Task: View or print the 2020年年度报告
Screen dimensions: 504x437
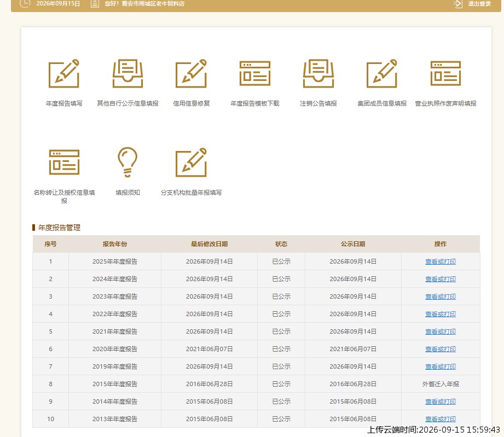Action: (x=441, y=349)
